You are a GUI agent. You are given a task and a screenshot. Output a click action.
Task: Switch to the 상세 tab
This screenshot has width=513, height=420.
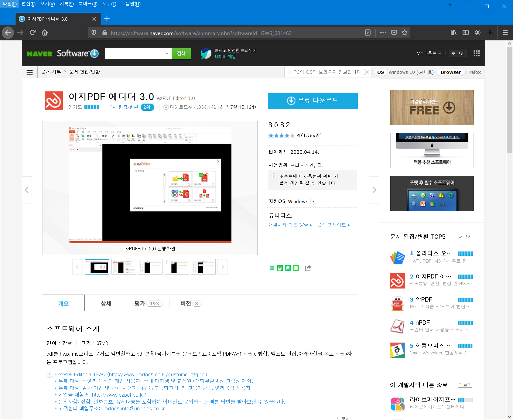point(106,303)
